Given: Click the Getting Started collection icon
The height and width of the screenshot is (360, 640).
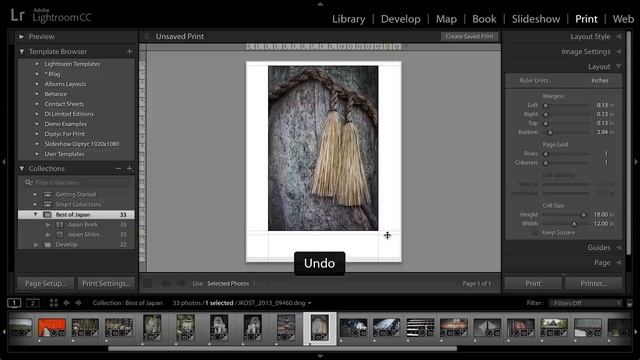Looking at the screenshot, I should click(47, 195).
